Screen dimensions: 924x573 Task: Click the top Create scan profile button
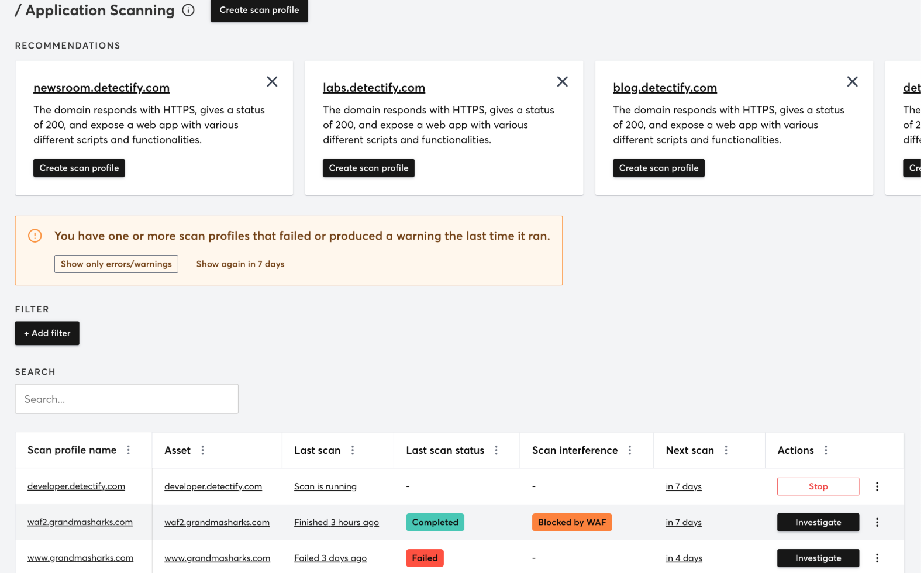pos(259,10)
